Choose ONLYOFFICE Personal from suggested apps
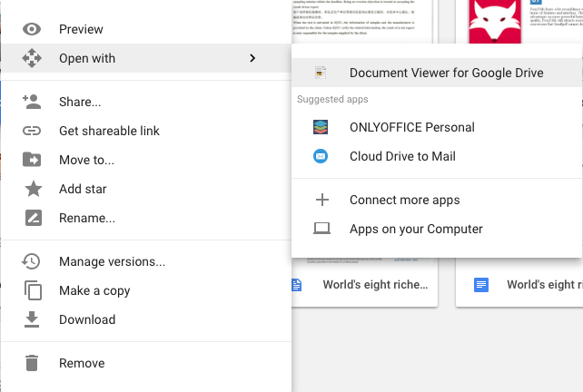583x392 pixels. (411, 127)
